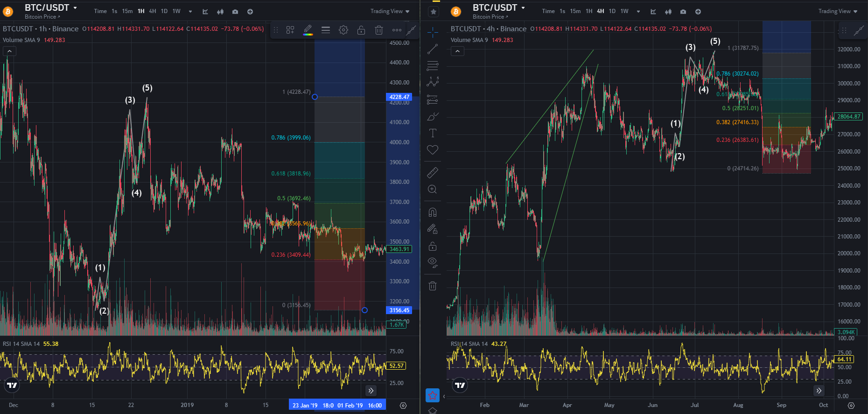The width and height of the screenshot is (868, 414).
Task: Collapse left chart legend chevron
Action: click(9, 51)
